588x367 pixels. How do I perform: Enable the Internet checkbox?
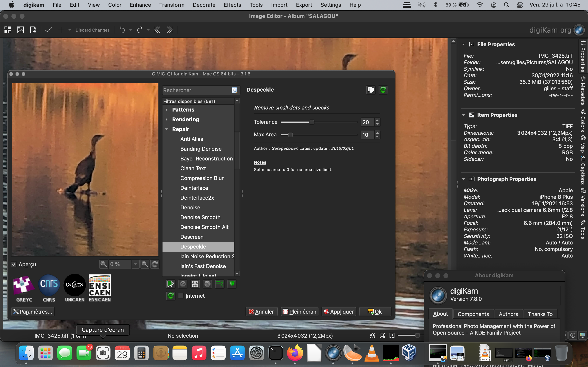click(x=181, y=296)
